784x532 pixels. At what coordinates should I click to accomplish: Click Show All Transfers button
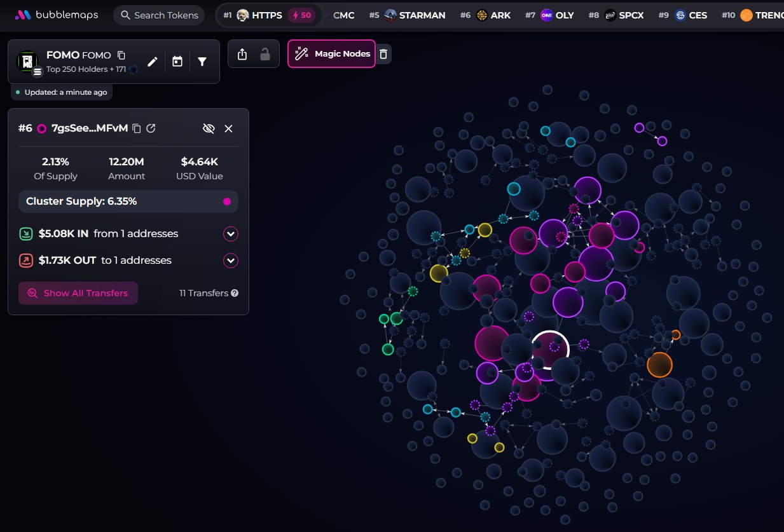pos(78,293)
